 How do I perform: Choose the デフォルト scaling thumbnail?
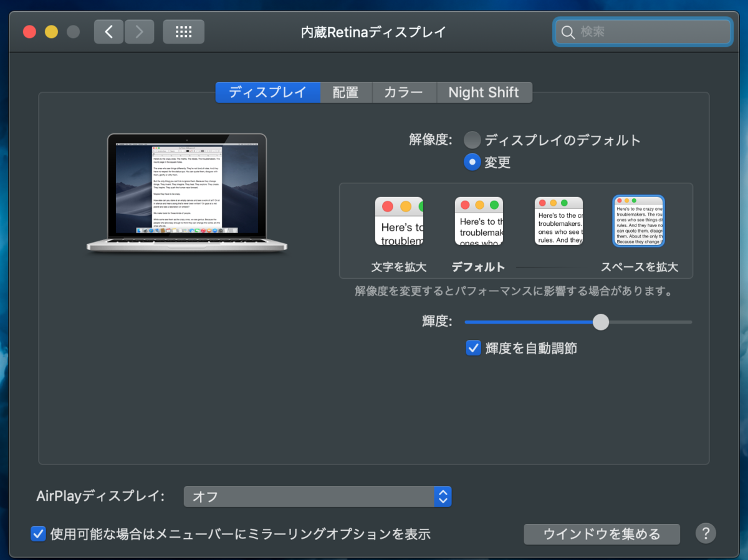[479, 221]
